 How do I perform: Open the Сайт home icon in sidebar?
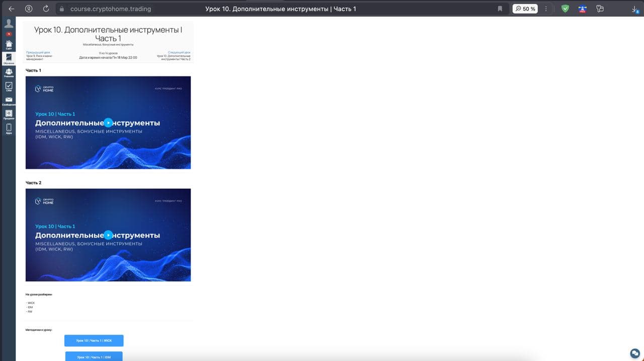click(x=9, y=44)
